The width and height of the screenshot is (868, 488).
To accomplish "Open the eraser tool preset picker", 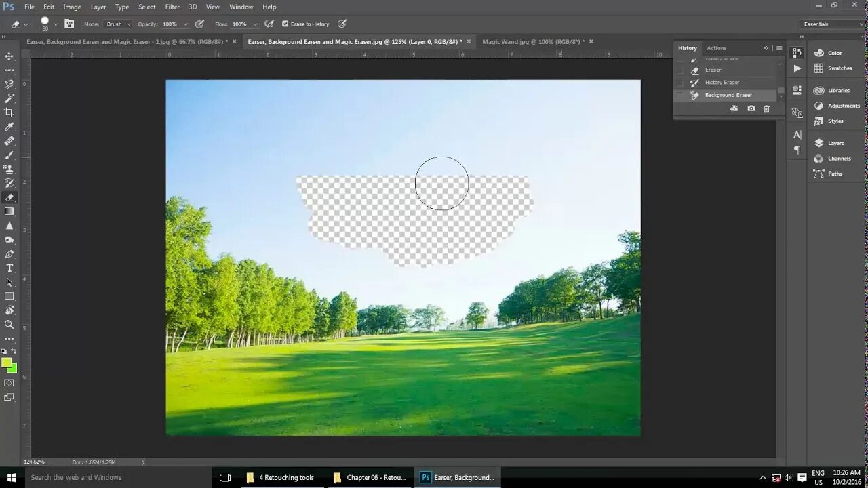I will (19, 24).
